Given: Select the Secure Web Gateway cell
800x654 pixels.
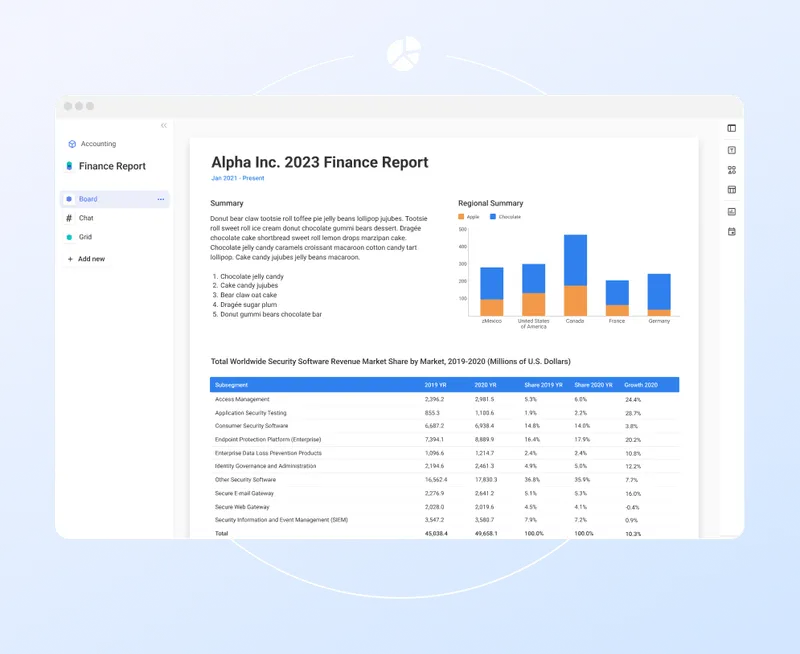Looking at the screenshot, I should tap(242, 507).
